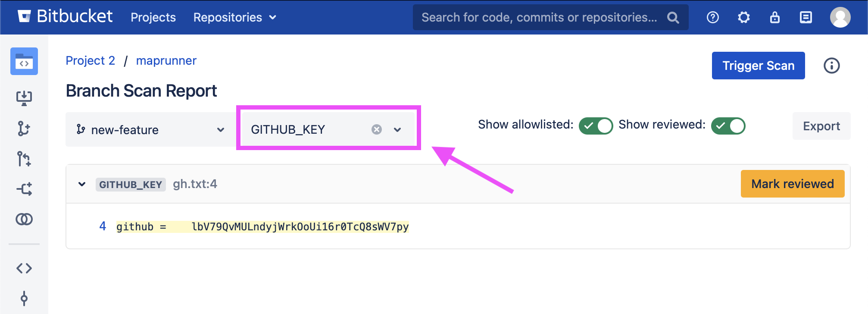Open the Repositories menu
The width and height of the screenshot is (868, 314).
[234, 17]
